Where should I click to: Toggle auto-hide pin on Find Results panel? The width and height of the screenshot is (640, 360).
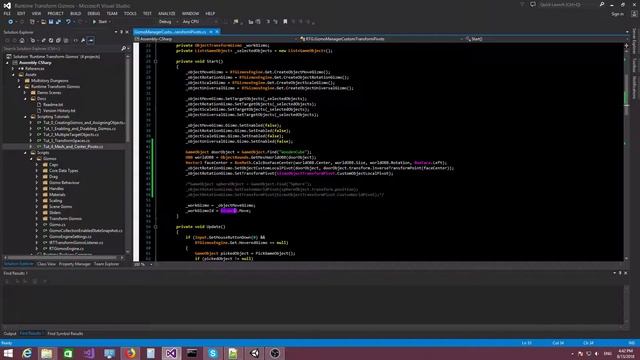(x=620, y=273)
